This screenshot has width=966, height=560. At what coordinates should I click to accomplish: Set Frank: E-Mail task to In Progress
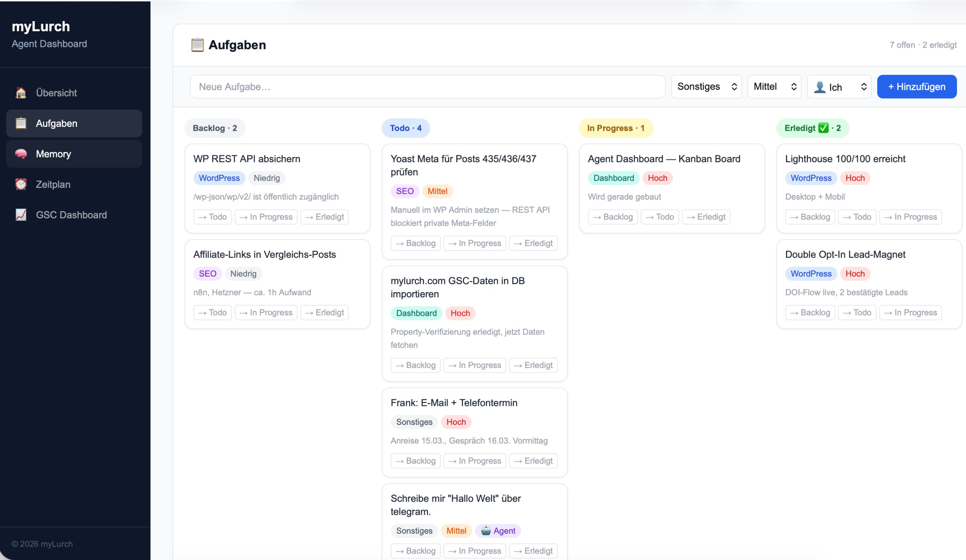[475, 461]
